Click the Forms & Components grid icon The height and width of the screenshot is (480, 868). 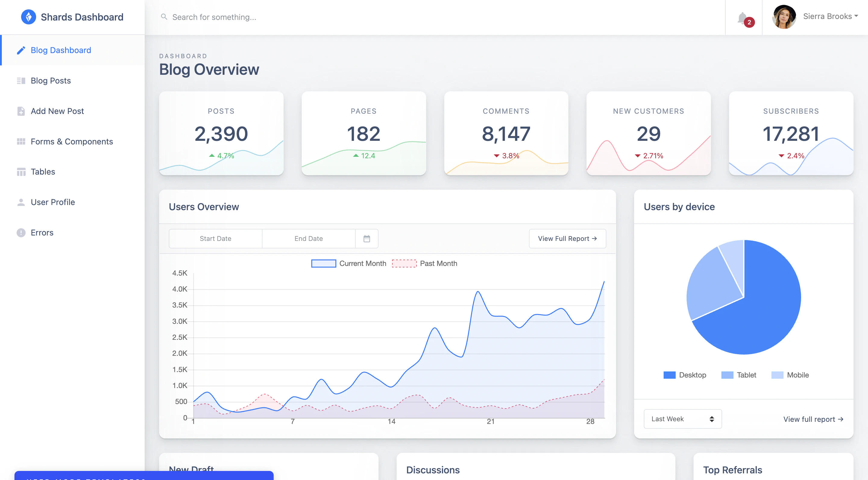pos(21,141)
